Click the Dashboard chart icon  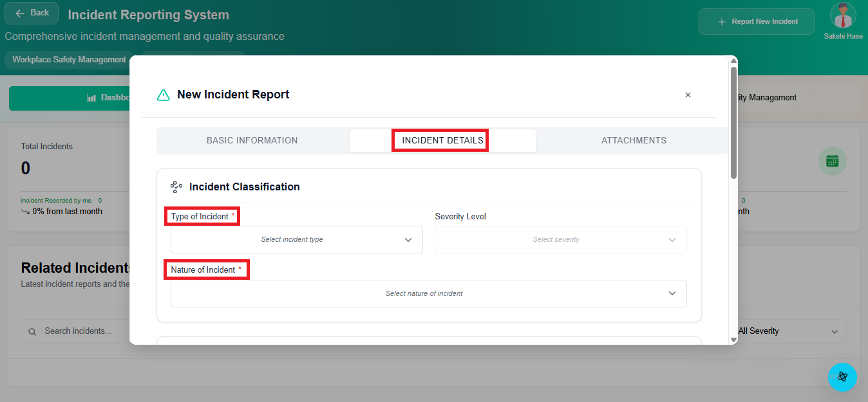(91, 98)
